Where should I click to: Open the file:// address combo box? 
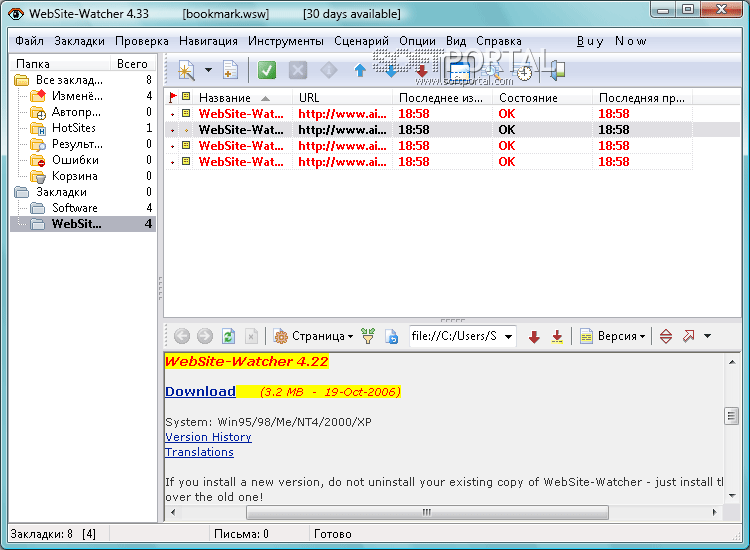point(462,336)
